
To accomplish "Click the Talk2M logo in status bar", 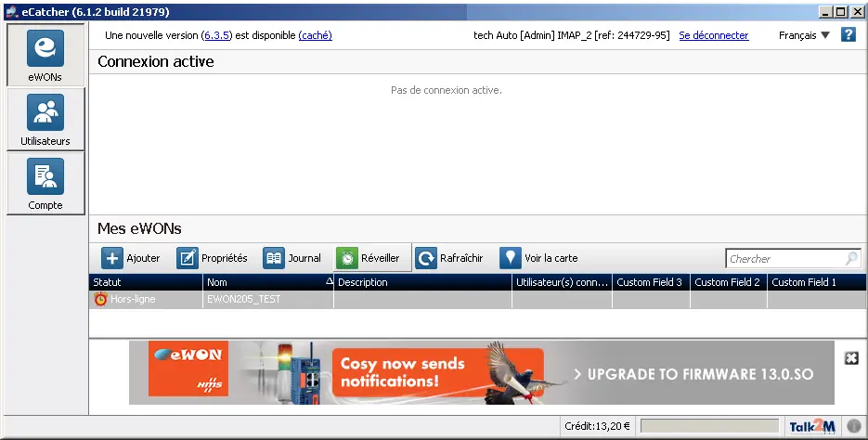I will pos(812,426).
